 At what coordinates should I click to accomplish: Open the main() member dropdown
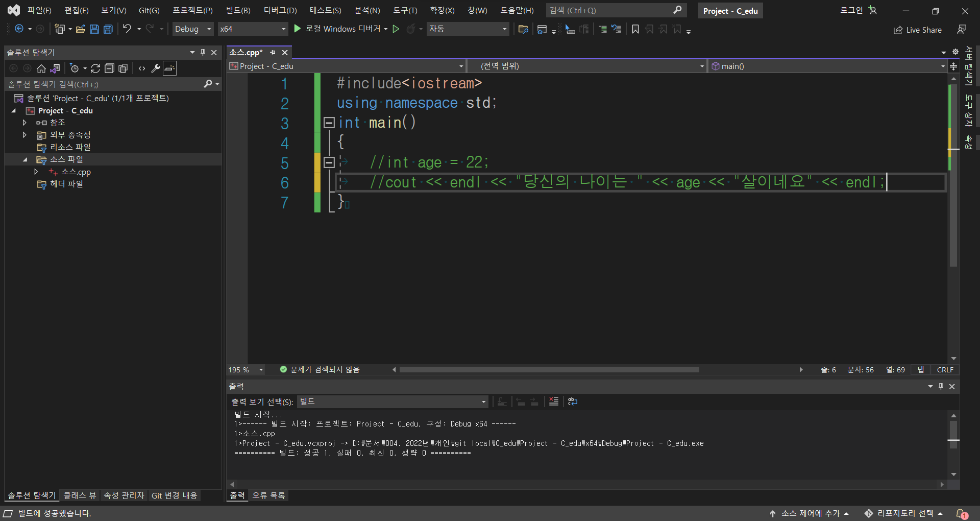pos(828,66)
